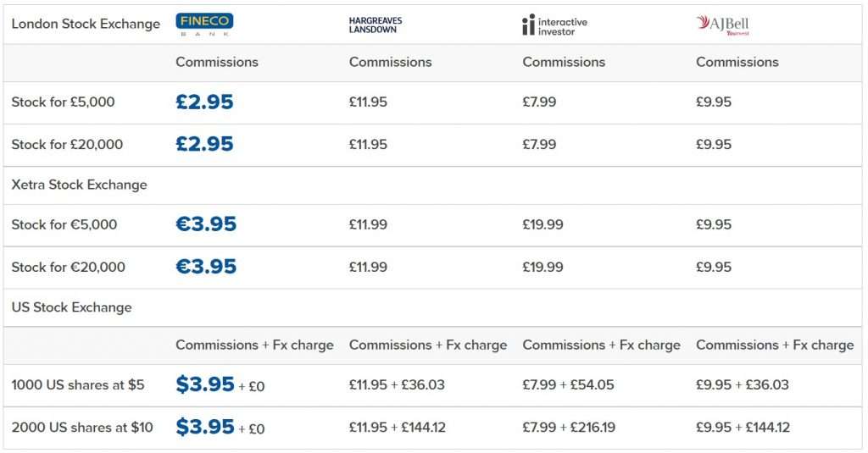Click Fineco's 'Commissions + Fx charge' column header
868x453 pixels.
click(254, 345)
